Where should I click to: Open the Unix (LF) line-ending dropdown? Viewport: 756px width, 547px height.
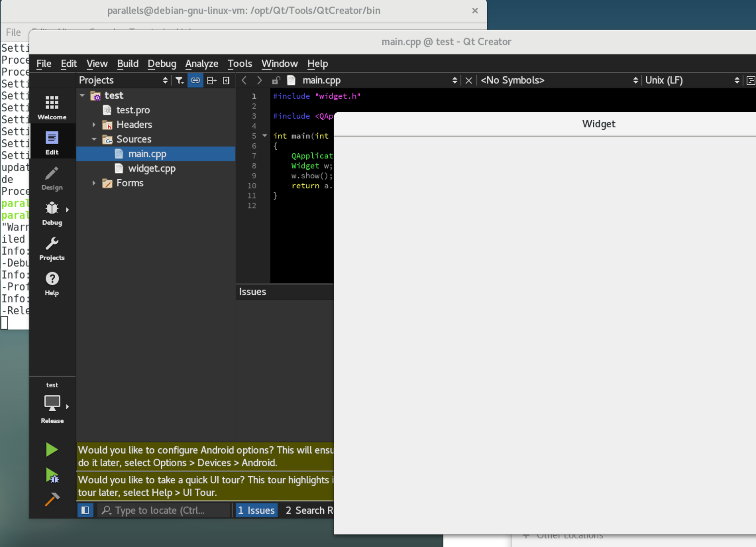pos(665,80)
